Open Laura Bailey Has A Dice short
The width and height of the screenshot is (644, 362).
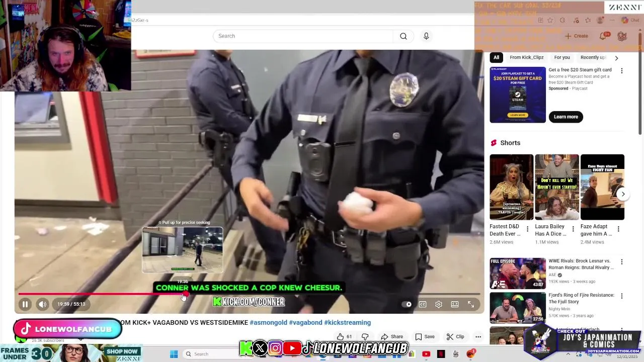point(557,187)
